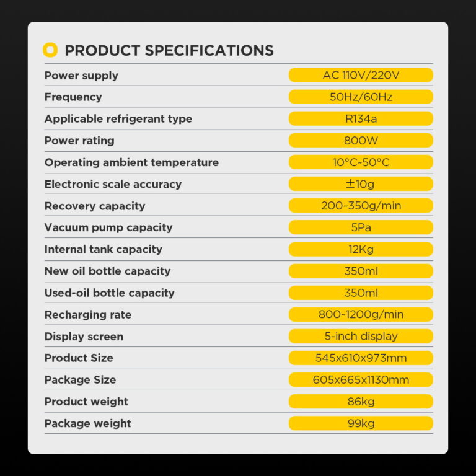Image resolution: width=476 pixels, height=476 pixels.
Task: Click the 86kg product weight badge
Action: pyautogui.click(x=361, y=402)
